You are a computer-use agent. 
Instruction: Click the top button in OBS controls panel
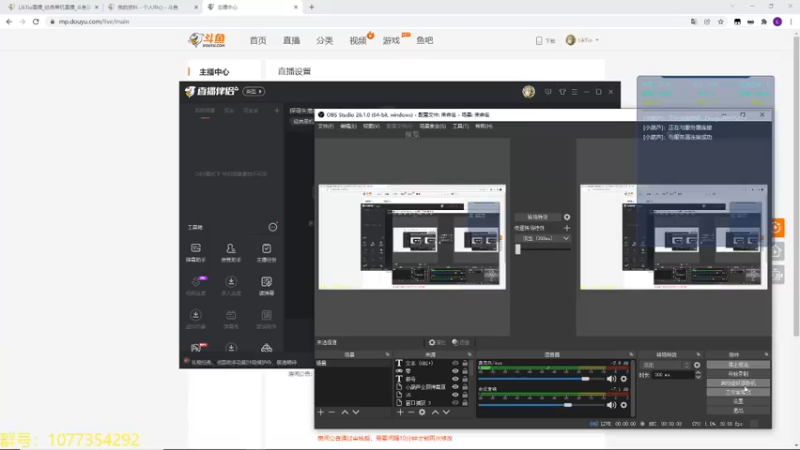(x=738, y=365)
